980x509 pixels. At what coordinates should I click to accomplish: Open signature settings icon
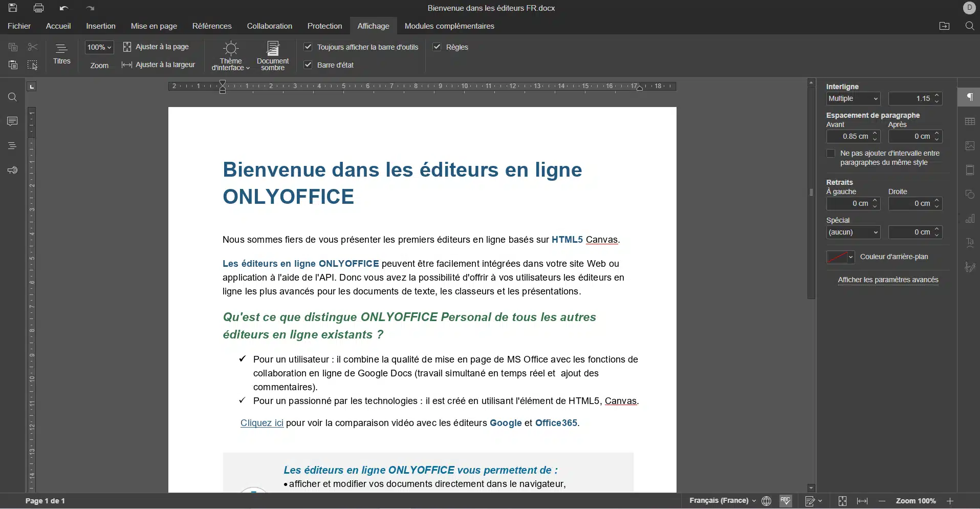970,267
